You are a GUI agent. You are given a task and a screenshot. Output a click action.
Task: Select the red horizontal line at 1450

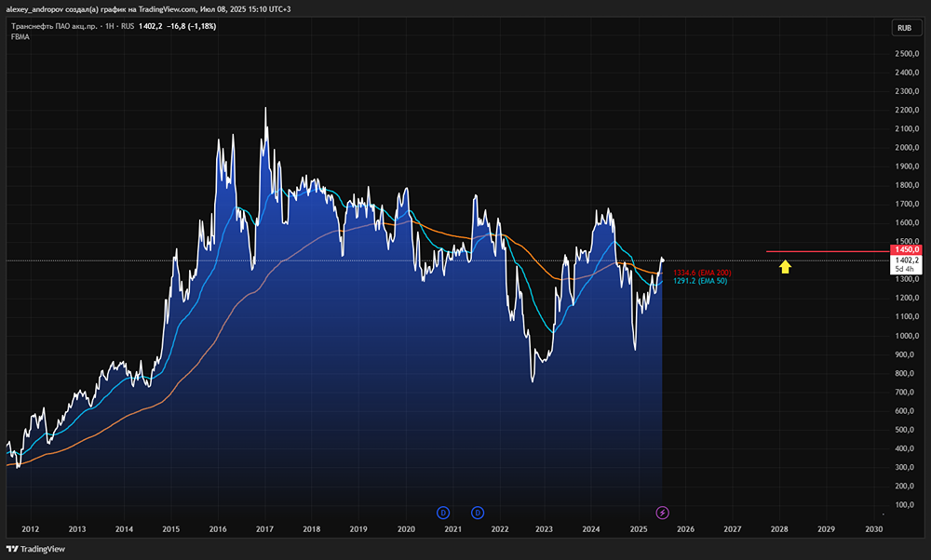[828, 251]
